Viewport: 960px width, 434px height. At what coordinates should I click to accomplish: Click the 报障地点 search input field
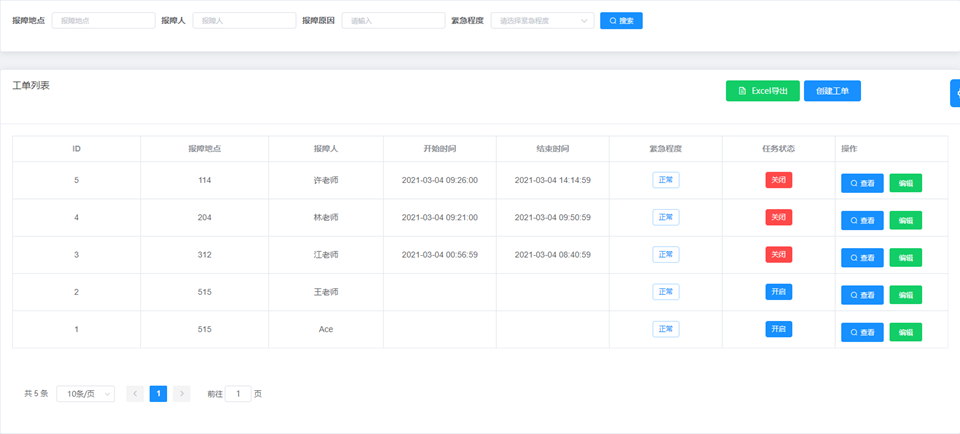coord(103,21)
